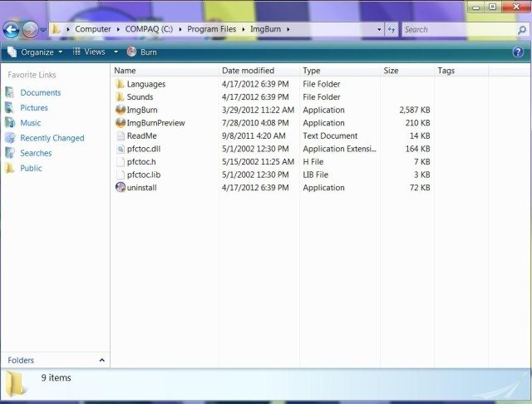This screenshot has width=532, height=404.
Task: Navigate to Computer in the breadcrumb
Action: tap(93, 29)
